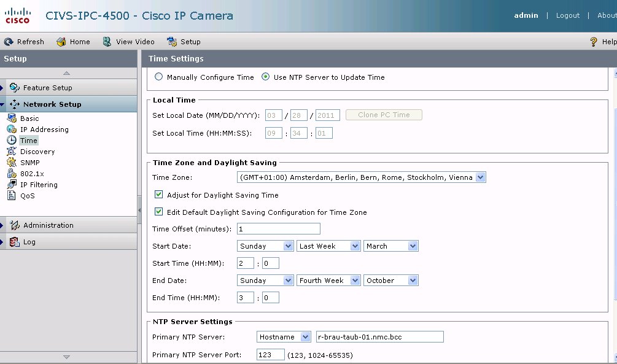Click the Time Offset minutes field
Image resolution: width=617 pixels, height=364 pixels.
278,228
